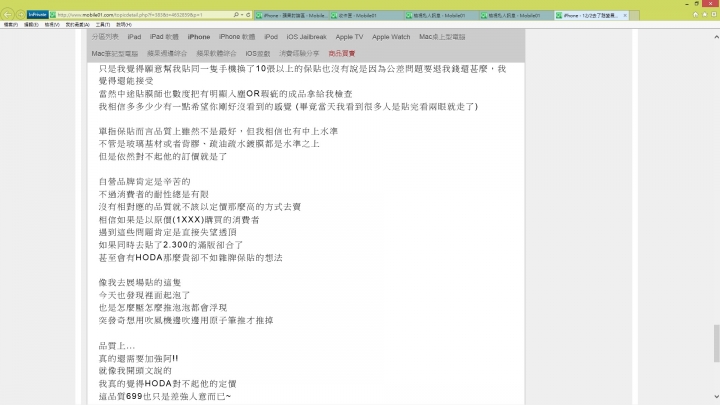
Task: Click the line starting '這品質699也只是'
Action: click(165, 396)
